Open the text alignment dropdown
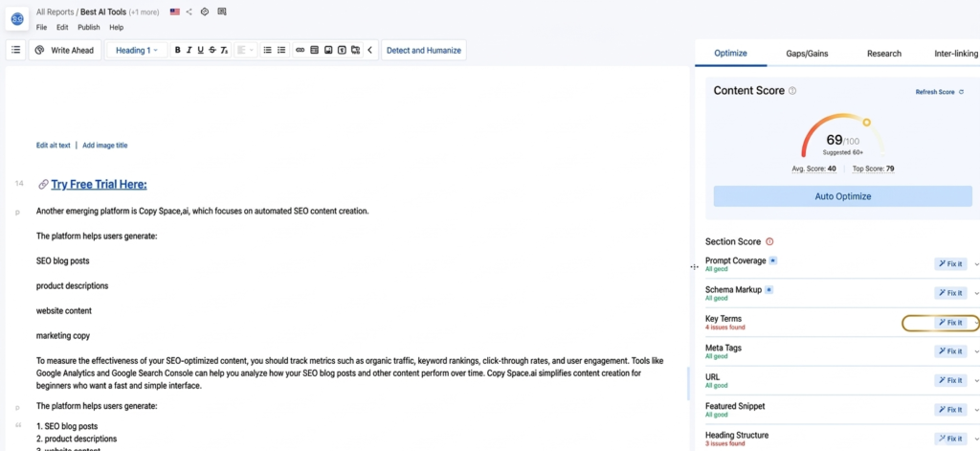Viewport: 980px width, 451px height. (x=245, y=50)
